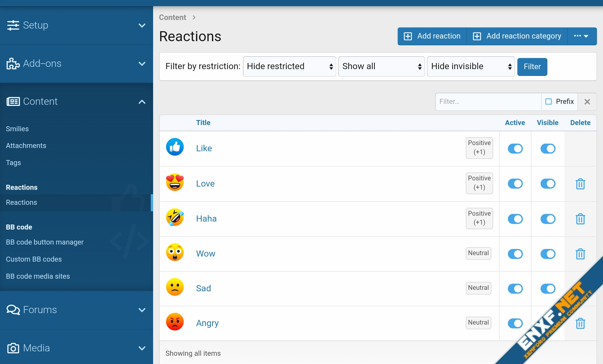
Task: Delete the Love reaction with trash icon
Action: [580, 184]
